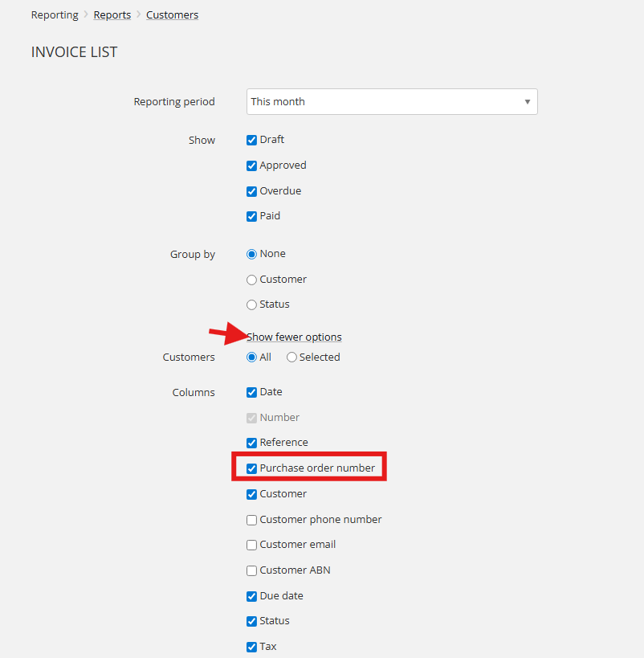Group invoices by Customer
The width and height of the screenshot is (644, 658).
tap(251, 280)
